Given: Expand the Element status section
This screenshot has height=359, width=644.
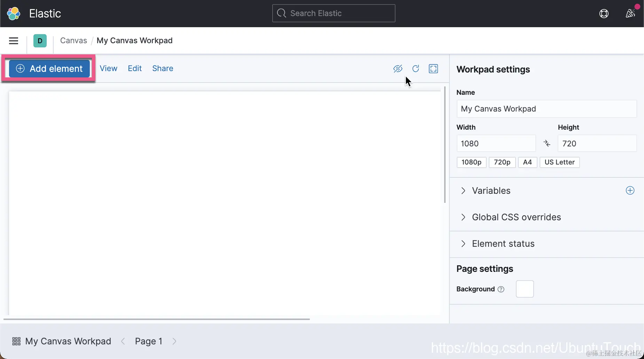Looking at the screenshot, I should click(x=503, y=244).
